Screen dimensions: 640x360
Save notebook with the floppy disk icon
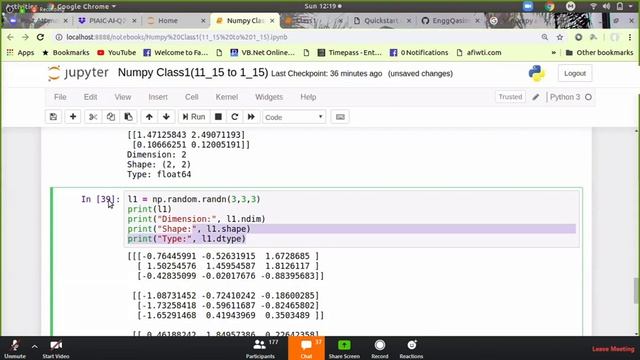53,117
